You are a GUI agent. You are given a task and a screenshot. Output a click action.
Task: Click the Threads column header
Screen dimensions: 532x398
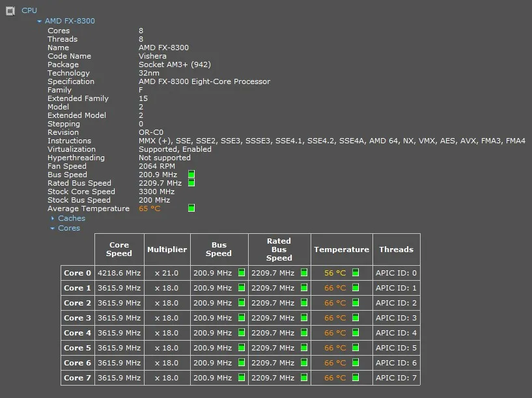397,249
